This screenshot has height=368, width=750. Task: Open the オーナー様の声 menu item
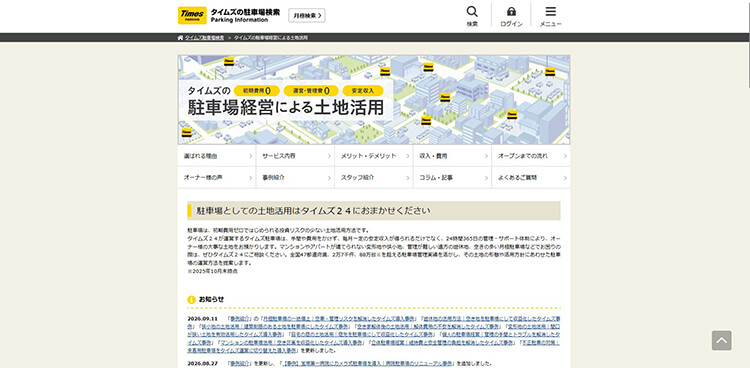217,178
